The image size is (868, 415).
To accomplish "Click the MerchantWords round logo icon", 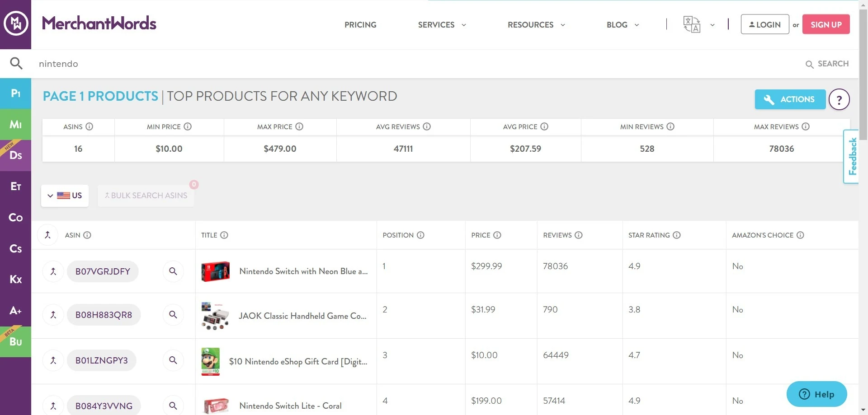I will tap(16, 23).
